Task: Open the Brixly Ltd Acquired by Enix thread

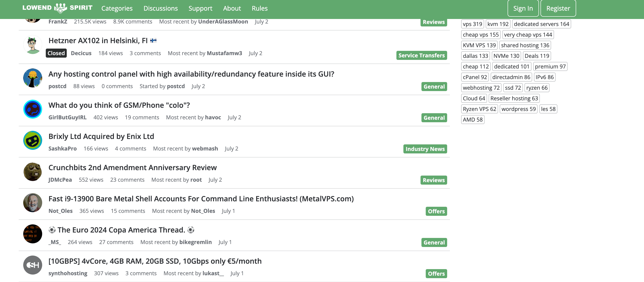Action: 101,136
